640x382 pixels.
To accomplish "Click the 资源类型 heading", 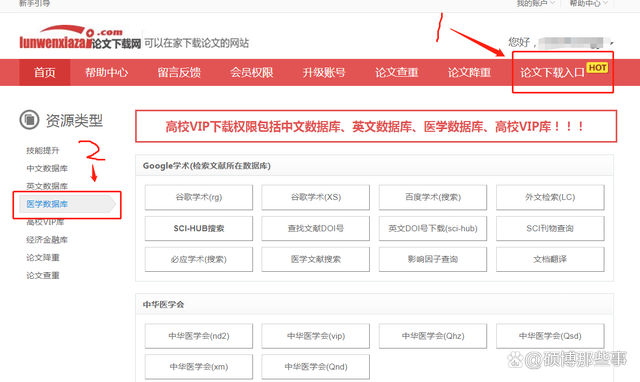I will click(74, 120).
